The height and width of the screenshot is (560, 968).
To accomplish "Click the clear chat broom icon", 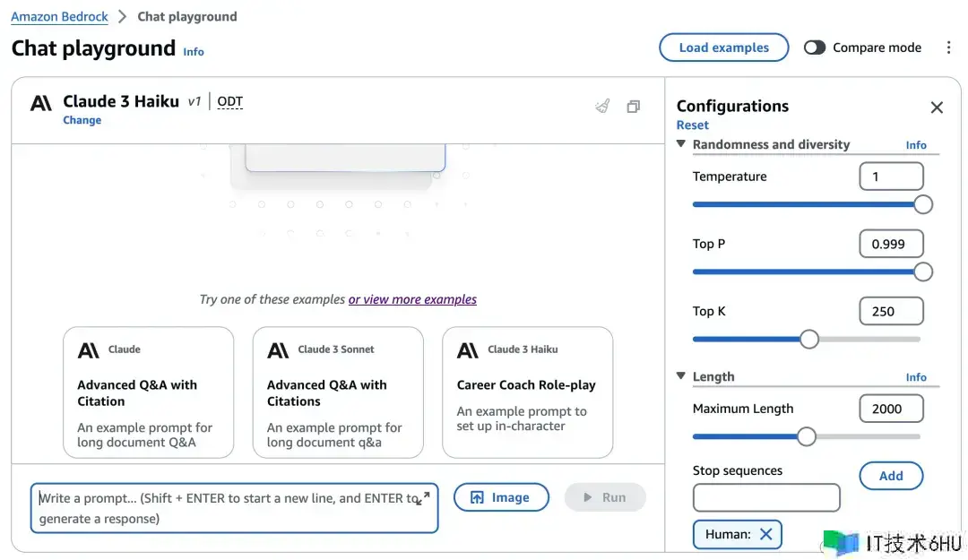I will tap(602, 107).
